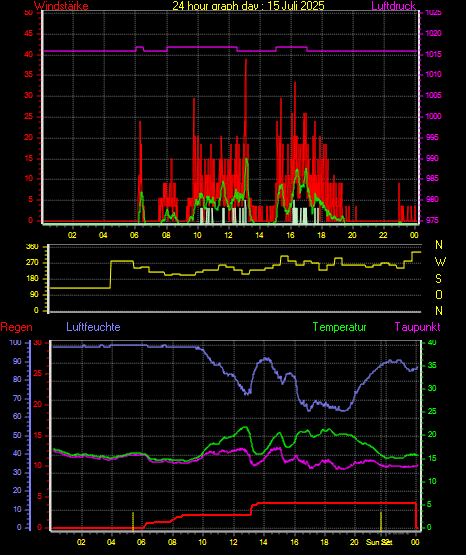
Task: Click the 270 tick on direction axis
Action: pos(32,263)
